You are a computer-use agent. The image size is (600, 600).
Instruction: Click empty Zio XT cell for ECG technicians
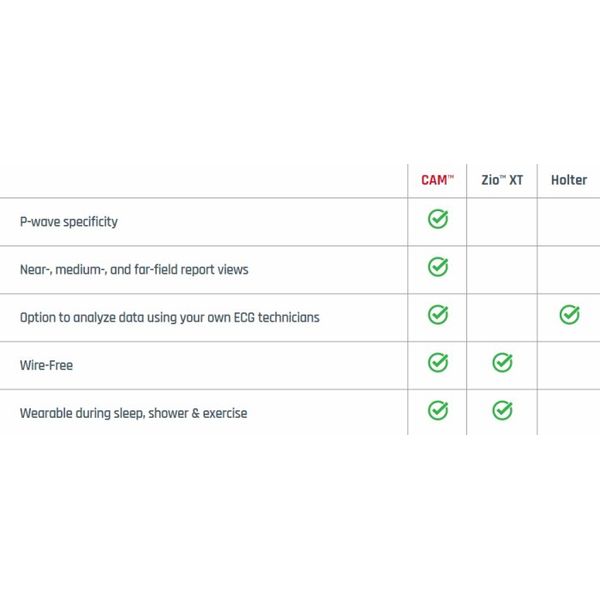(502, 318)
